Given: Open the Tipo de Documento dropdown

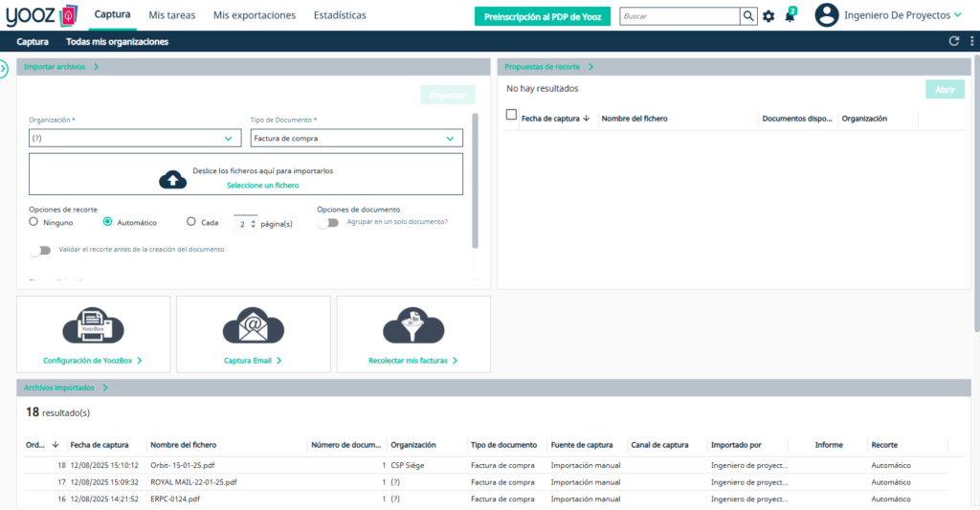Looking at the screenshot, I should pos(357,138).
